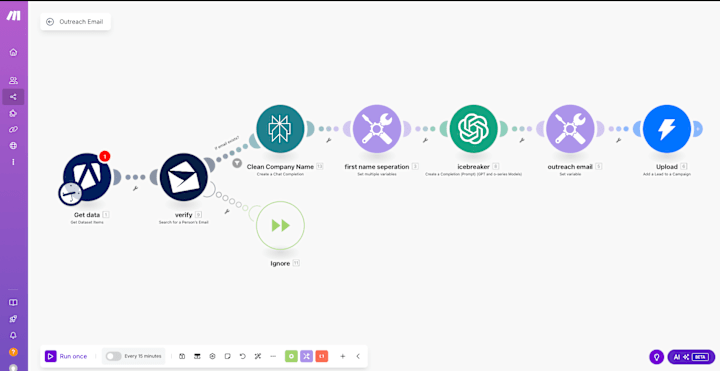Click wrench between icebreaker and outreach email
Viewport: 720px width, 371px height.
(x=522, y=140)
